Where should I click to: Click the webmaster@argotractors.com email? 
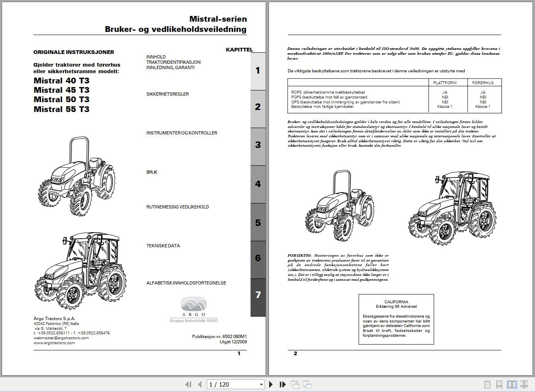click(x=61, y=338)
